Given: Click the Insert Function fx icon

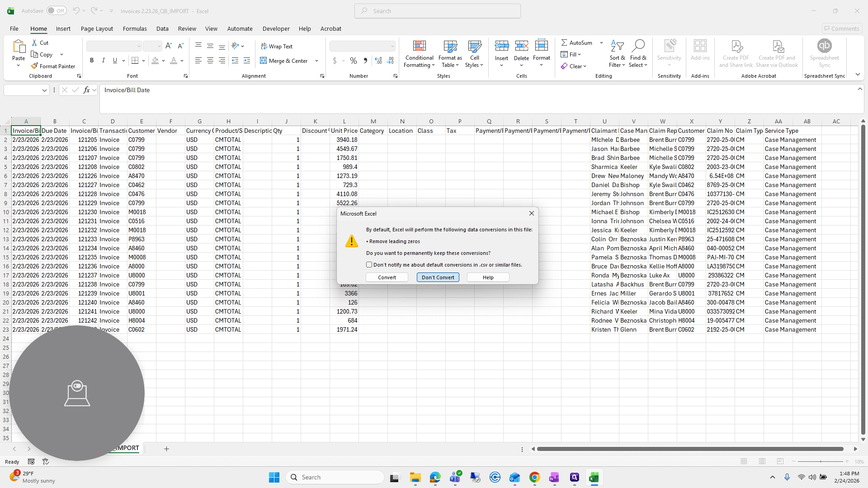Looking at the screenshot, I should click(86, 90).
